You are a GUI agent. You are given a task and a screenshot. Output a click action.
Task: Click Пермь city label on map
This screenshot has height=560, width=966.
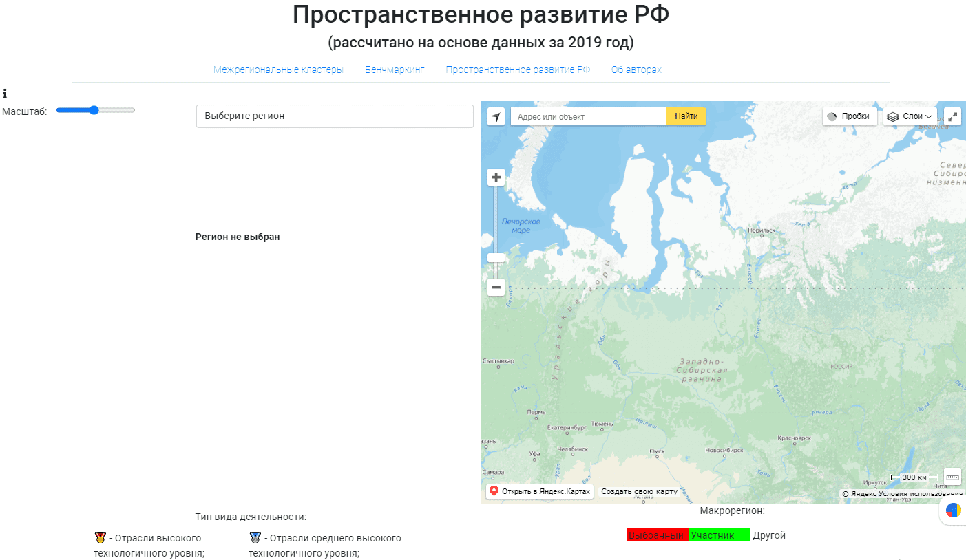coord(536,413)
